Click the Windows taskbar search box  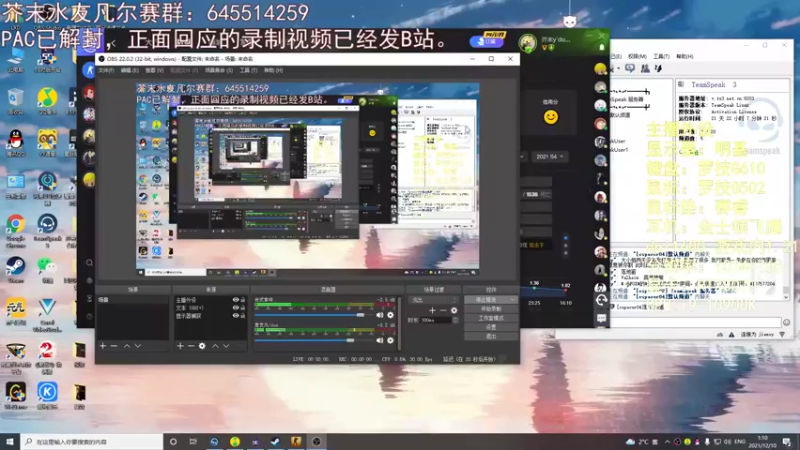point(92,441)
